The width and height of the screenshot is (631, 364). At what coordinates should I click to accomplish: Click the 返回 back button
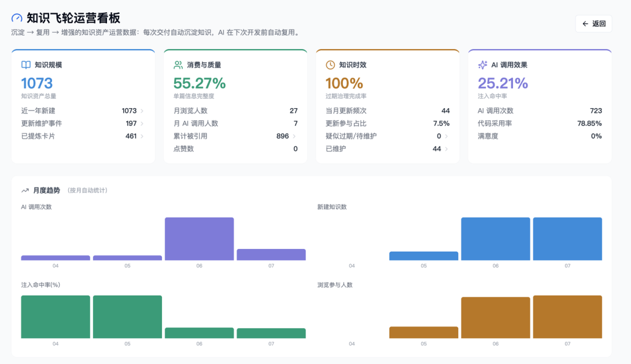[x=594, y=24]
